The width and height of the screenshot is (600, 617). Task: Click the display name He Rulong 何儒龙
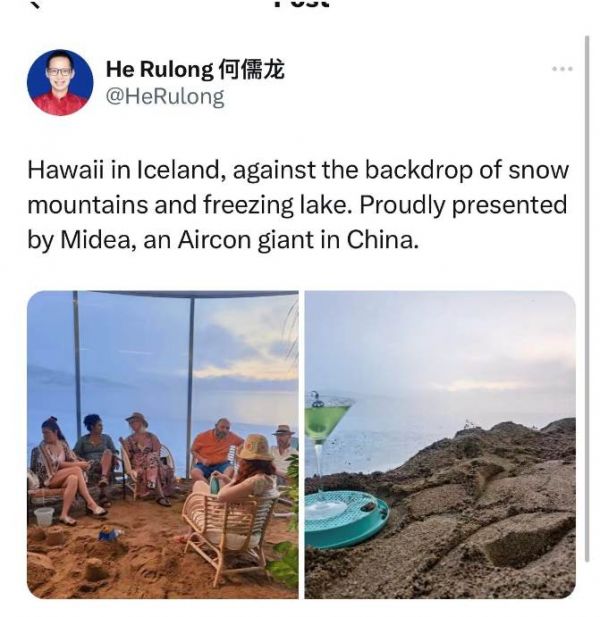click(x=195, y=70)
